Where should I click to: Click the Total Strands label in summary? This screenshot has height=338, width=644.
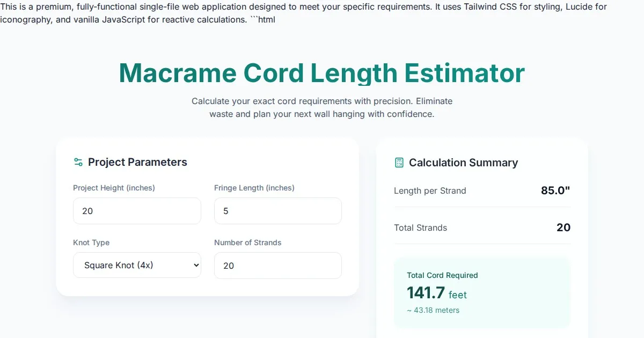[x=420, y=227]
